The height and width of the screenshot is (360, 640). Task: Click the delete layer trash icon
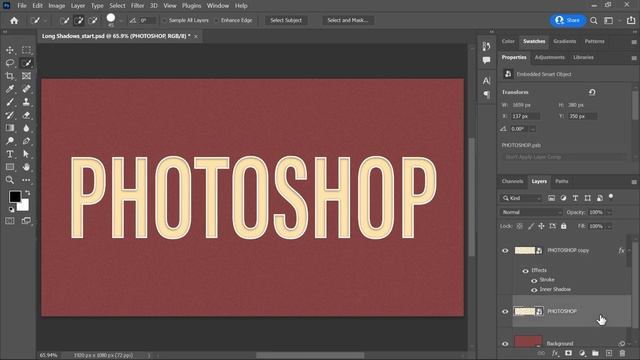(x=622, y=353)
